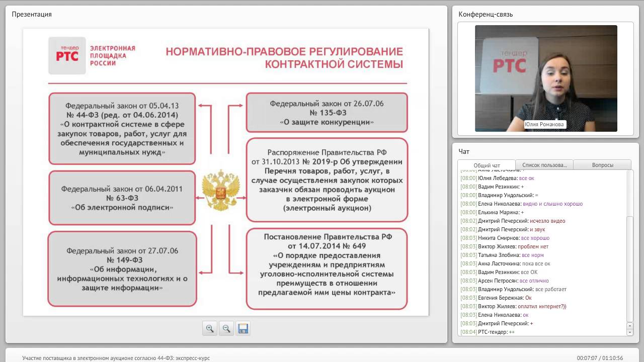Click Вадим Резинкин message 'все ОК'
Image resolution: width=644 pixels, height=362 pixels.
(x=529, y=272)
